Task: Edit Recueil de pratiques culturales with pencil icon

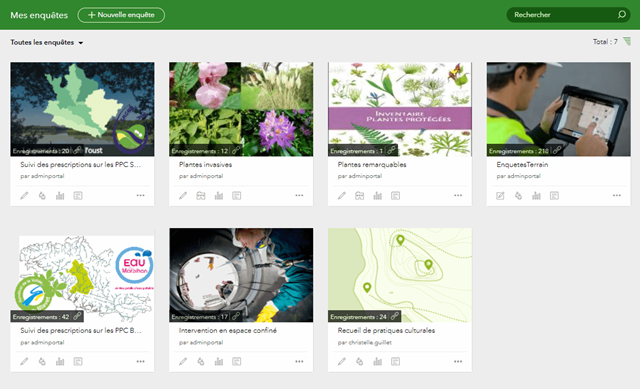Action: click(342, 361)
